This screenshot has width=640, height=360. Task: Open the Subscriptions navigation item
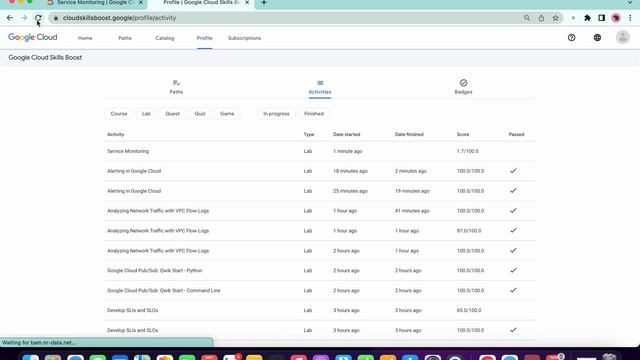tap(244, 38)
